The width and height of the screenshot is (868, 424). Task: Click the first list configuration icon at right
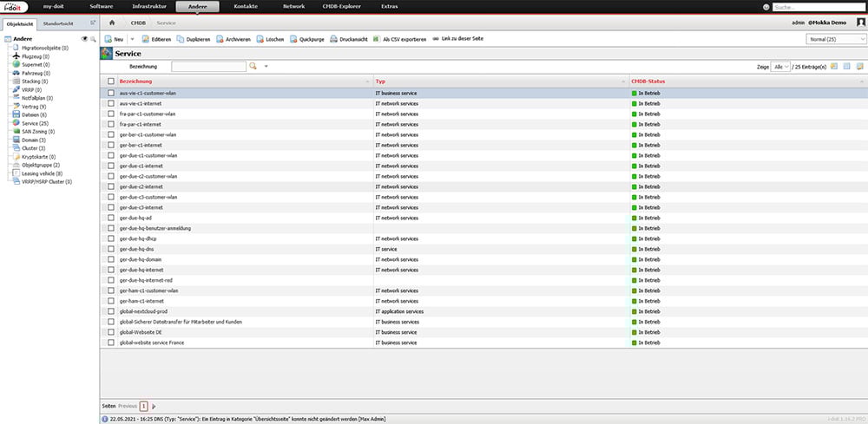coord(833,66)
